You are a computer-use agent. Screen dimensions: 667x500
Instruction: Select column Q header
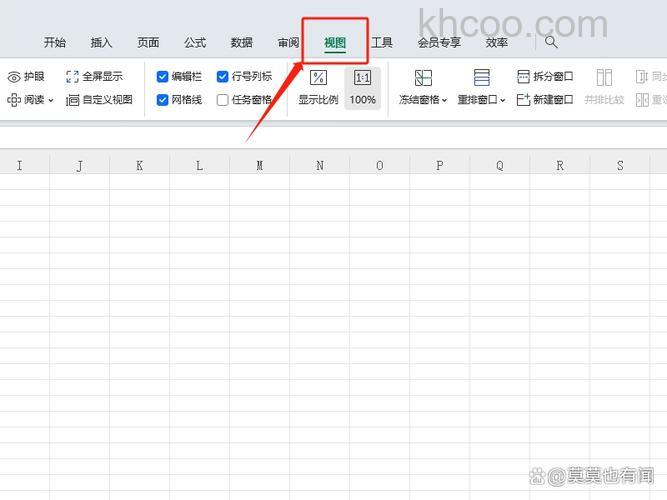coord(500,165)
